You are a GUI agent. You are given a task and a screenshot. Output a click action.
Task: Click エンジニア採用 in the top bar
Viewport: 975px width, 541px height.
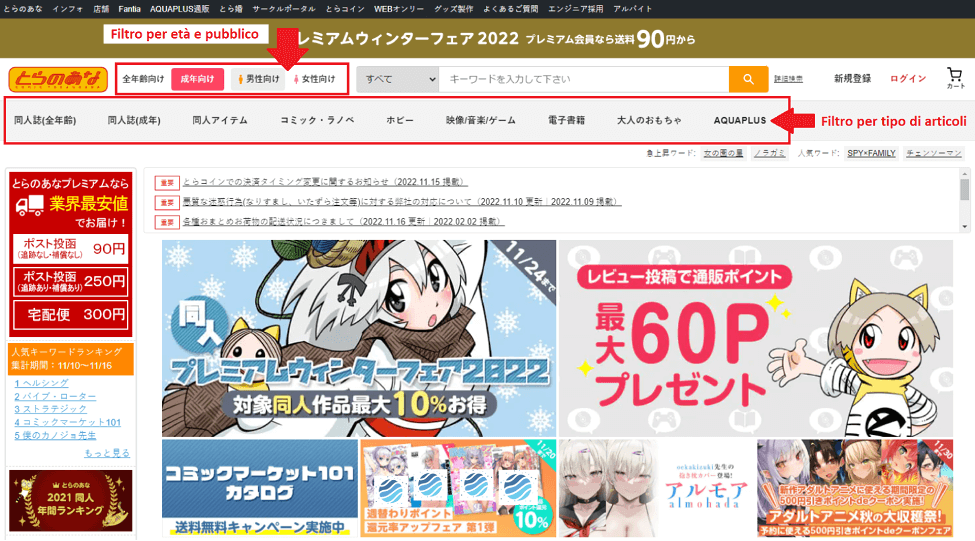[x=575, y=9]
